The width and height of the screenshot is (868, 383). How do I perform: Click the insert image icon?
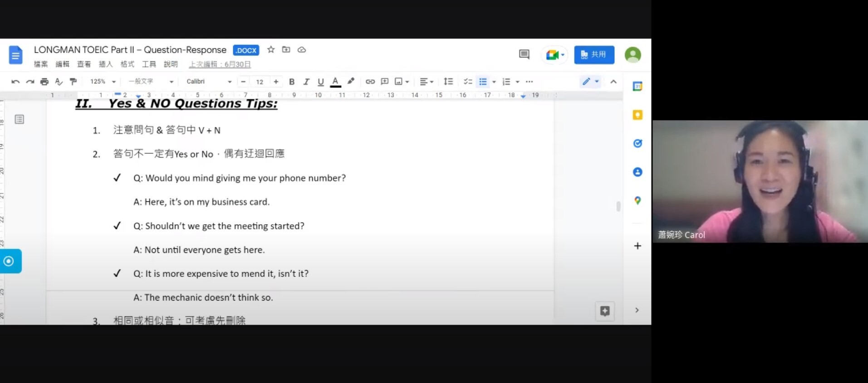click(399, 82)
